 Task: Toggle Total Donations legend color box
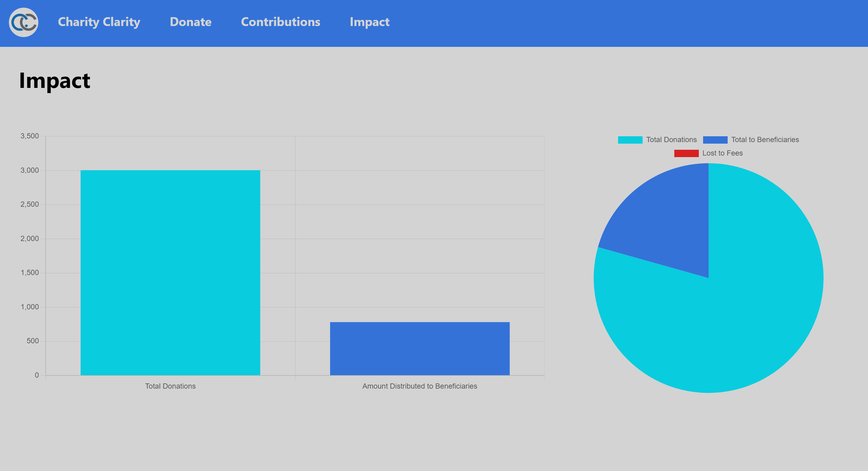pos(630,140)
